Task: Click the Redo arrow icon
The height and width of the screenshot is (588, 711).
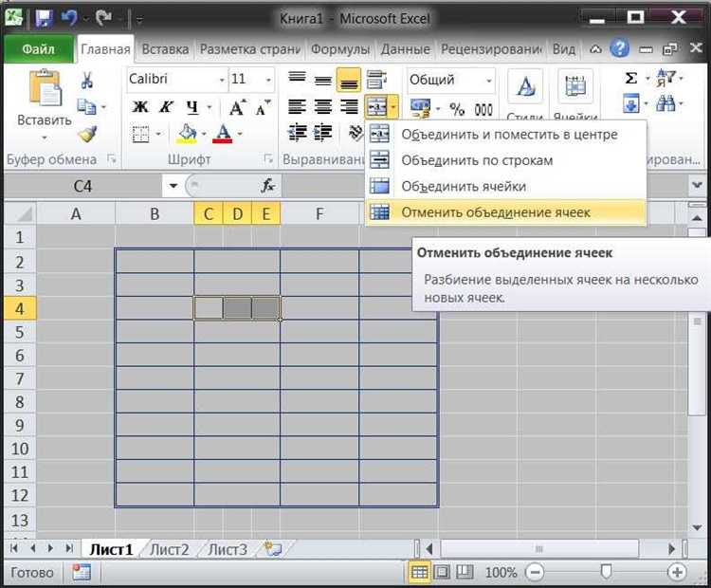Action: tap(104, 19)
